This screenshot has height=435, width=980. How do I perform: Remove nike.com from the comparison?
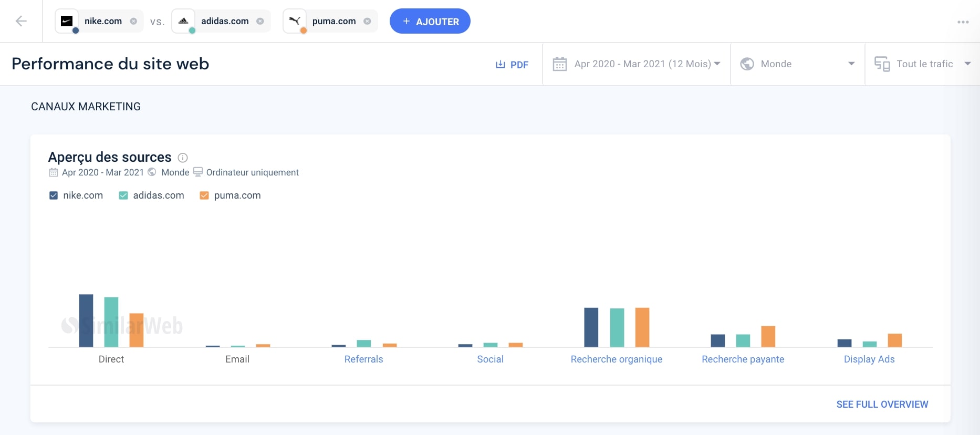(x=133, y=21)
